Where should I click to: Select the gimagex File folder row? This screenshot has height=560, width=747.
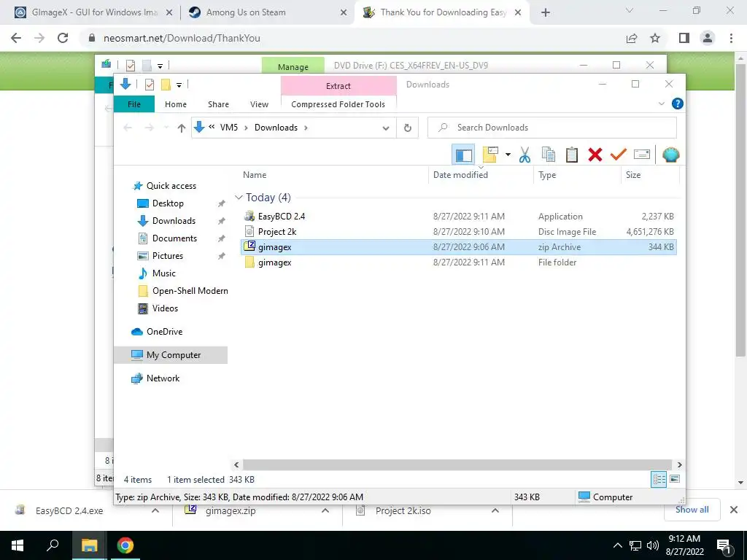459,262
